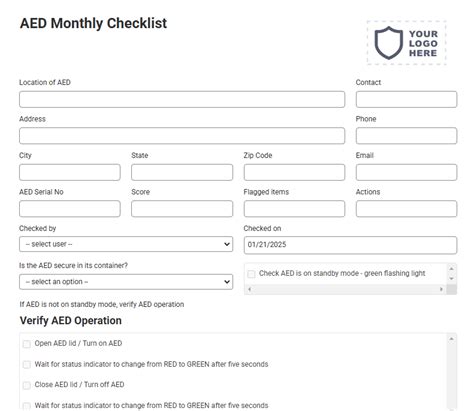Image resolution: width=474 pixels, height=411 pixels.
Task: Click into the Address input box
Action: click(182, 136)
